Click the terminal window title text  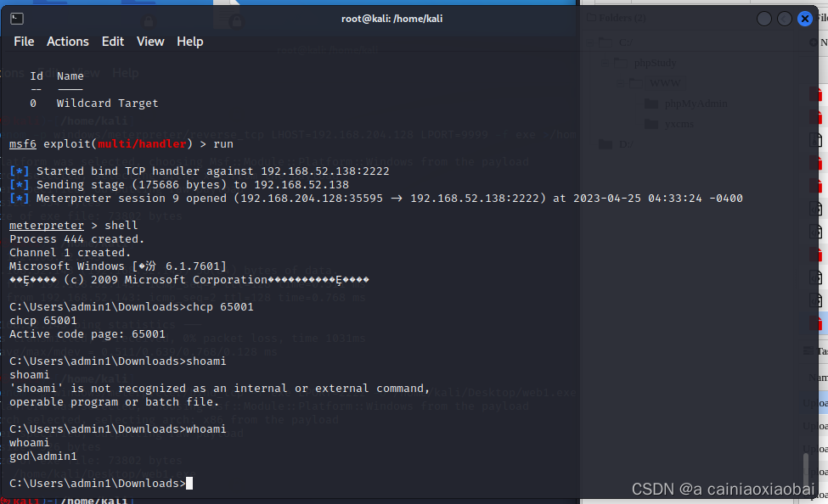[391, 19]
